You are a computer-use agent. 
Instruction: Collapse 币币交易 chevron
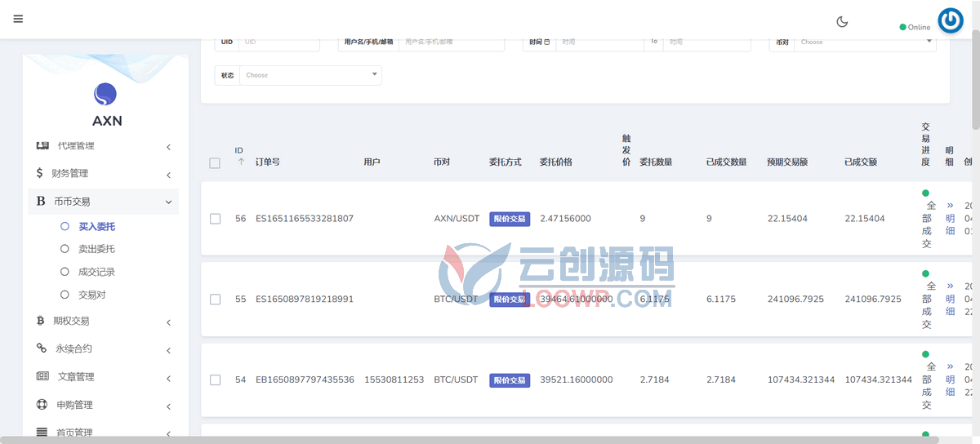tap(168, 202)
